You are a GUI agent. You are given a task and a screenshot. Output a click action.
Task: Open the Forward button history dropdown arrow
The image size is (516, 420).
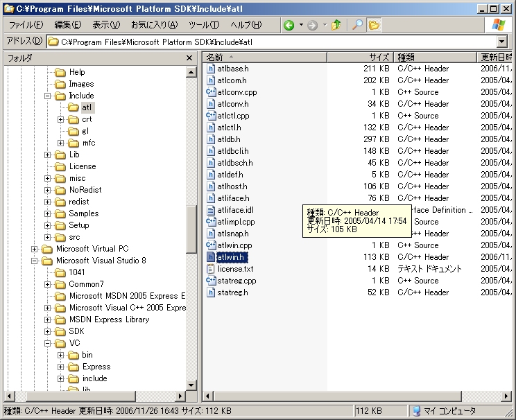point(325,25)
